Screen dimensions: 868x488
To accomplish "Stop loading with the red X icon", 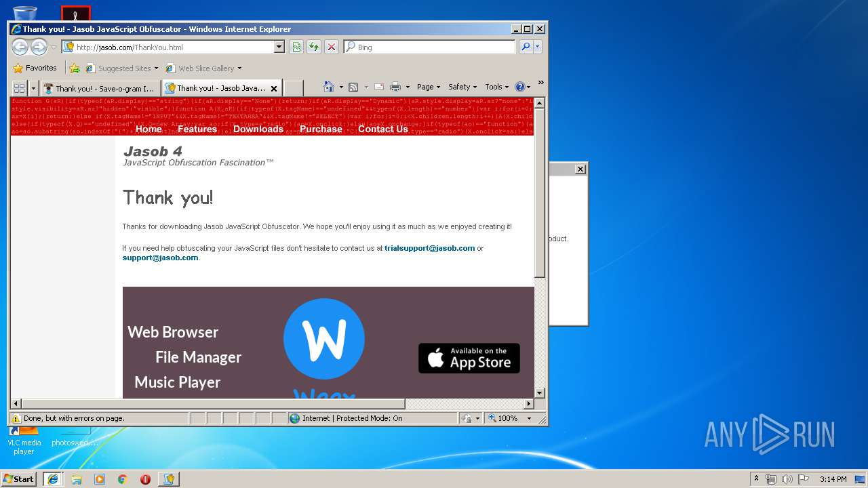I will tap(331, 47).
